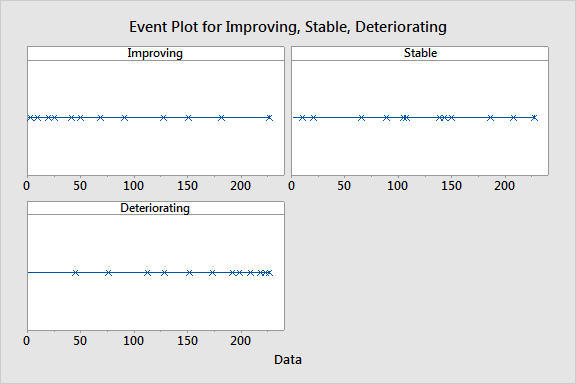The image size is (576, 384).
Task: Click the 100 tick label under Improving panel
Action: [133, 186]
